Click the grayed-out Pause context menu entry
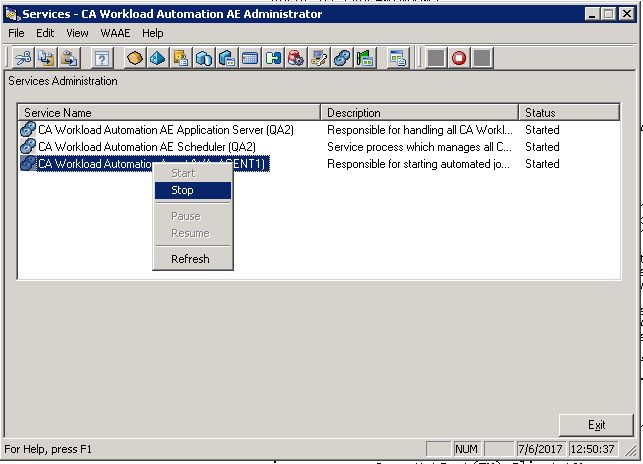This screenshot has width=643, height=464. coord(193,216)
